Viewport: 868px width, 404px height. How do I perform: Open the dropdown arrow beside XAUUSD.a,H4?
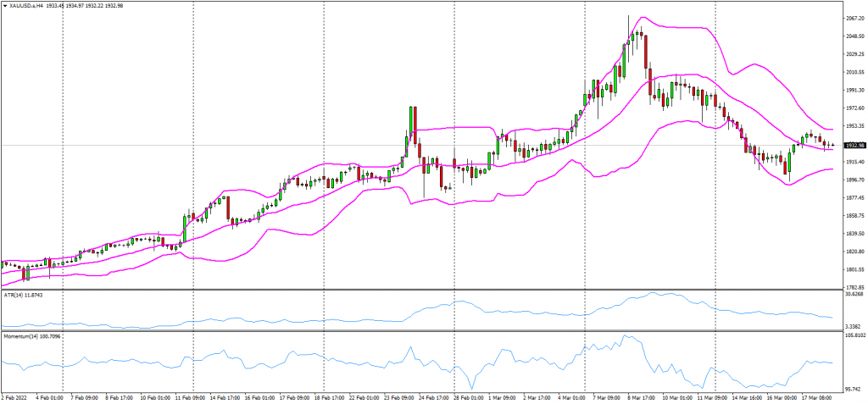click(5, 5)
